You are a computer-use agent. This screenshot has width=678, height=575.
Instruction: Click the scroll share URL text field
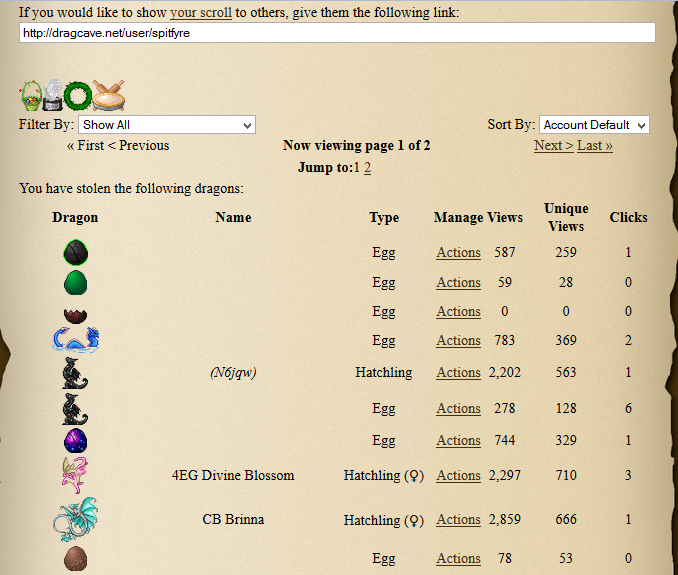[x=337, y=33]
